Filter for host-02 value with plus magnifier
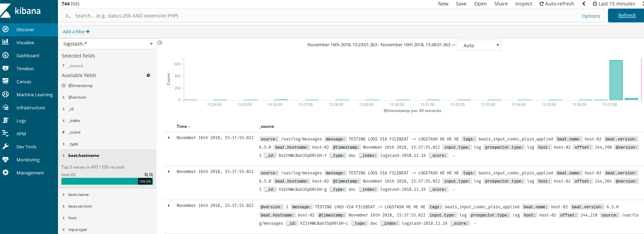 tap(146, 175)
